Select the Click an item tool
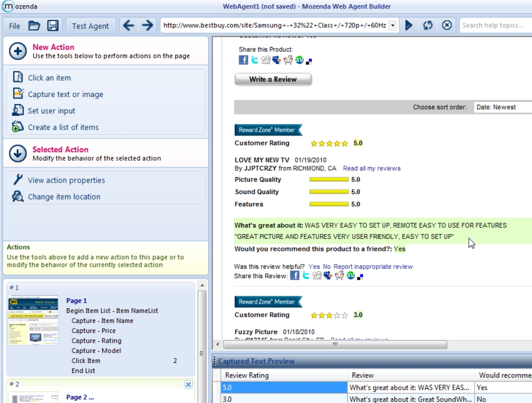The width and height of the screenshot is (532, 403). [49, 78]
